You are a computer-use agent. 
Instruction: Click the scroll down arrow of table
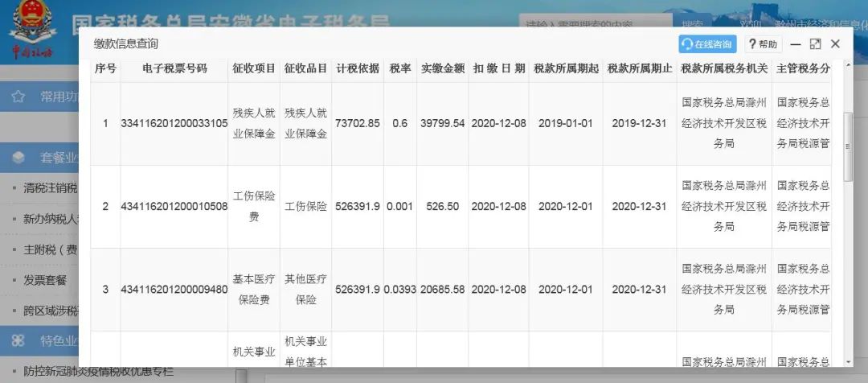[x=849, y=361]
